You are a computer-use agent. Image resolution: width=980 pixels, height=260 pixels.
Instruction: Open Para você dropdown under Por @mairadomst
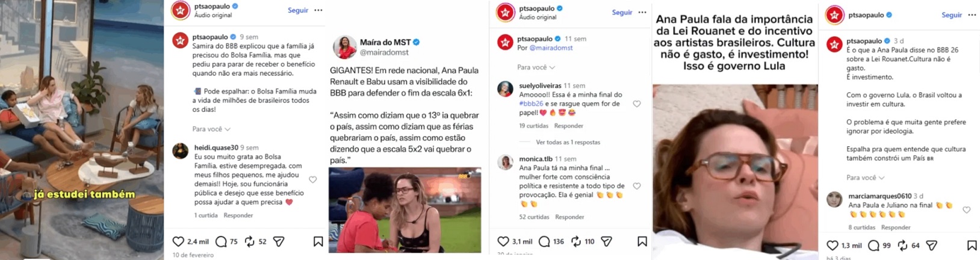coord(536,67)
